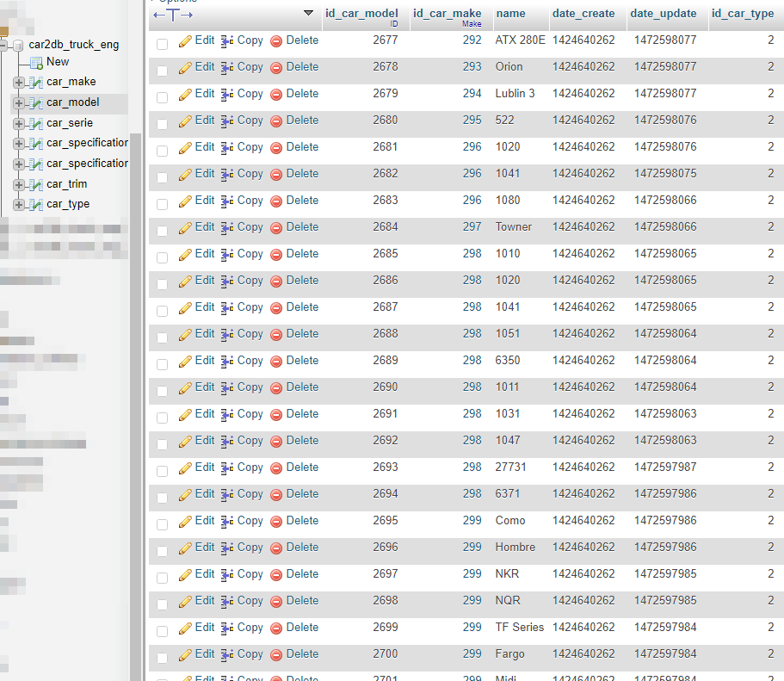Open the car_make table structure icon
Screen dimensions: 784x681
35,82
